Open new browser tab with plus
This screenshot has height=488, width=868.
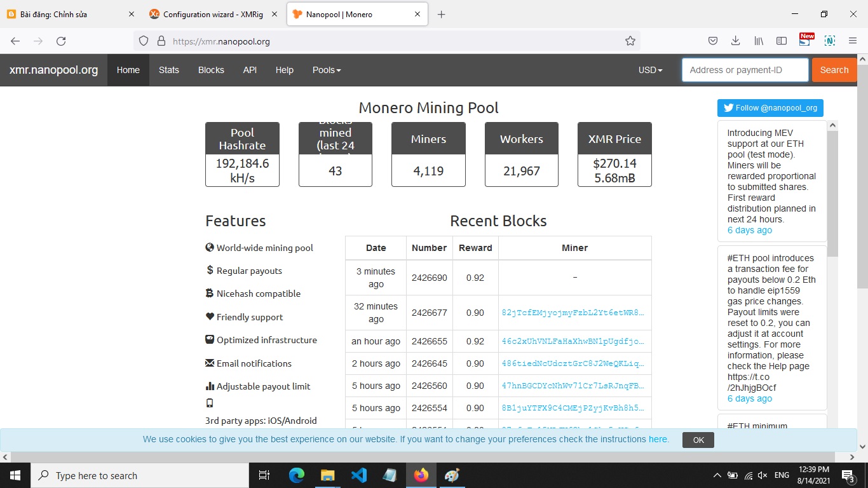(441, 14)
